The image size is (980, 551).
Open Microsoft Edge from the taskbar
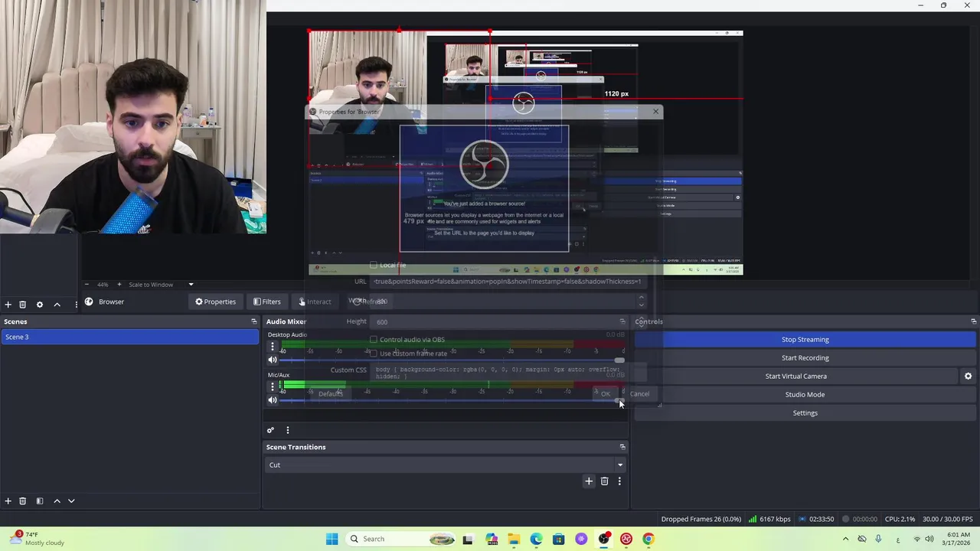[536, 539]
